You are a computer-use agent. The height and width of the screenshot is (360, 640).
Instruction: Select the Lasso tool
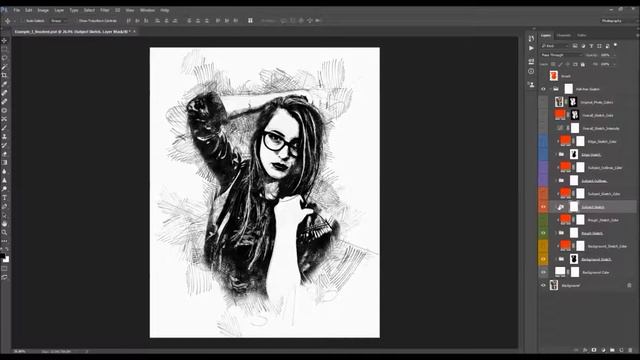pyautogui.click(x=4, y=58)
